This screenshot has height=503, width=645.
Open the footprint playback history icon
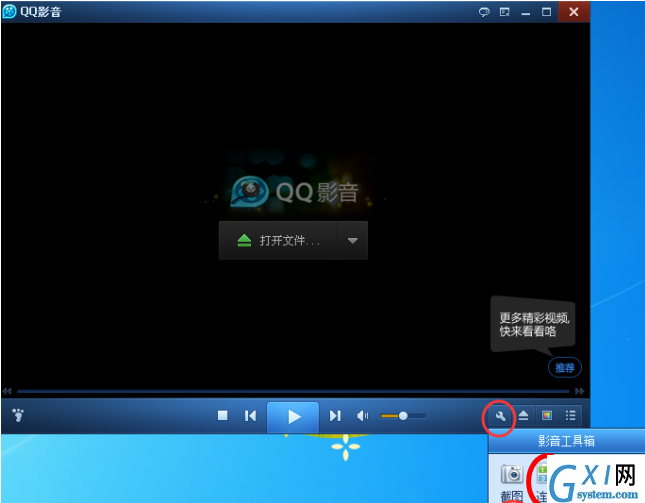(x=18, y=415)
